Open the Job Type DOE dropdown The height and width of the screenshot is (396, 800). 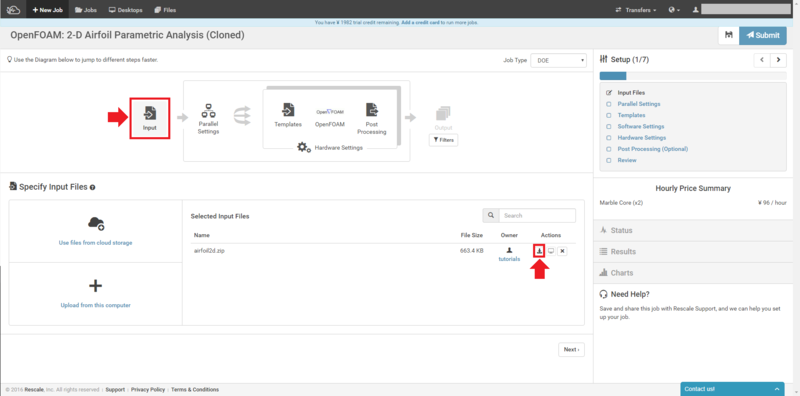[x=558, y=60]
